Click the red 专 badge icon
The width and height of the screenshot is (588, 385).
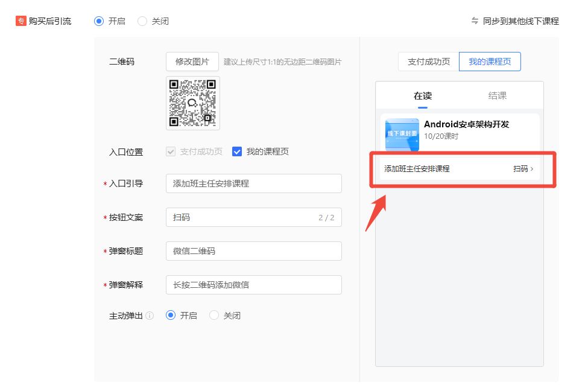coord(21,21)
